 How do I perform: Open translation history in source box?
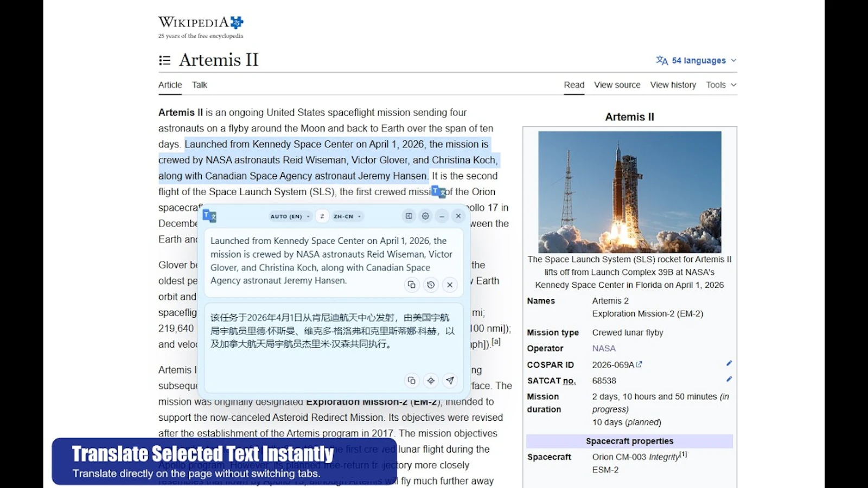click(x=431, y=285)
